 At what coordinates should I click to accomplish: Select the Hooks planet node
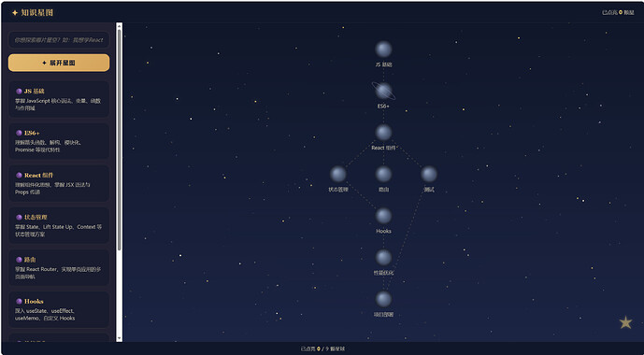(383, 216)
